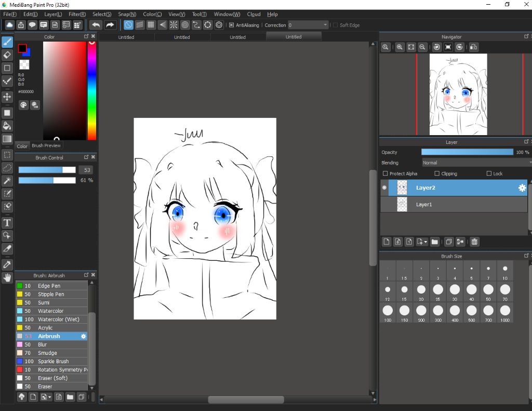Open the Help menu
Screen dimensions: 532x411
272,14
